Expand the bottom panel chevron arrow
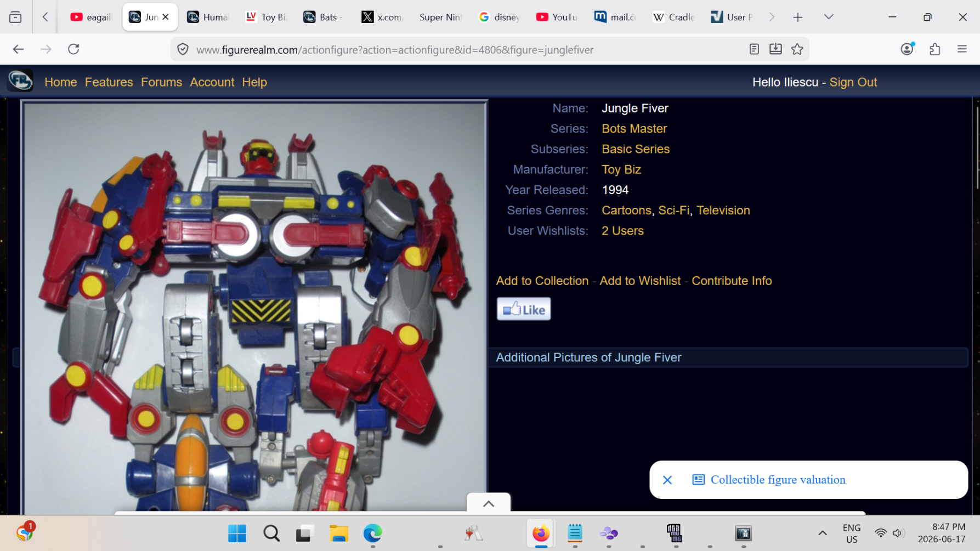Image resolution: width=980 pixels, height=551 pixels. [489, 503]
